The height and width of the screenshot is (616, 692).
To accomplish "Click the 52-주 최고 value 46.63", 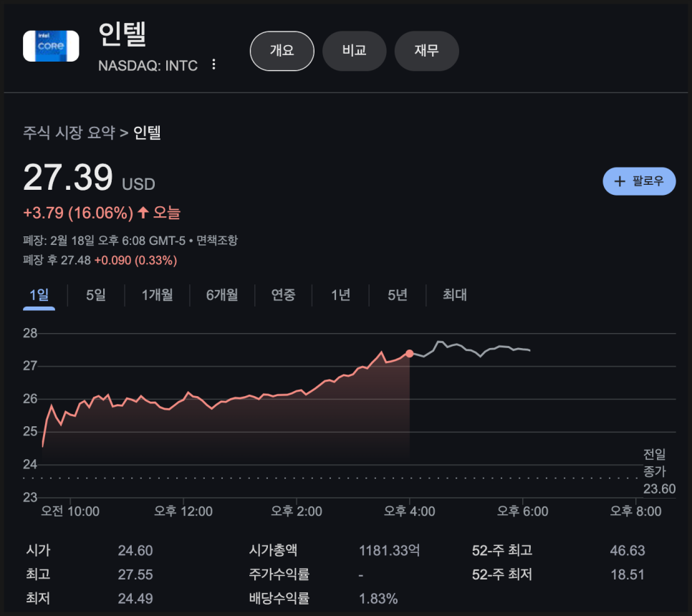I will [628, 551].
